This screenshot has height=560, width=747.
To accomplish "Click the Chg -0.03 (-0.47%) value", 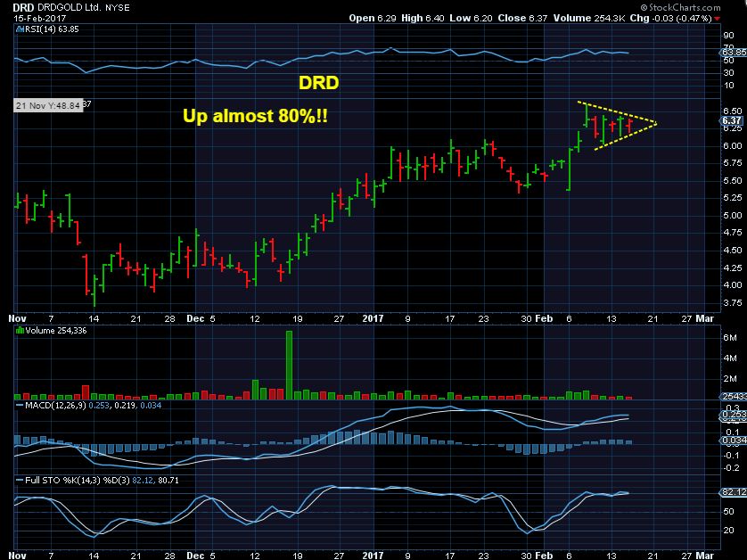I will 670,18.
